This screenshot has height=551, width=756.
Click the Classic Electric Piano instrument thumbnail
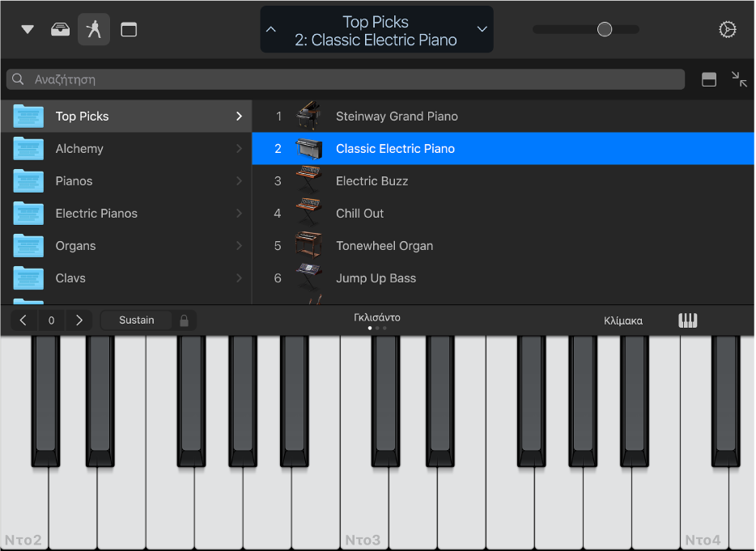[308, 149]
